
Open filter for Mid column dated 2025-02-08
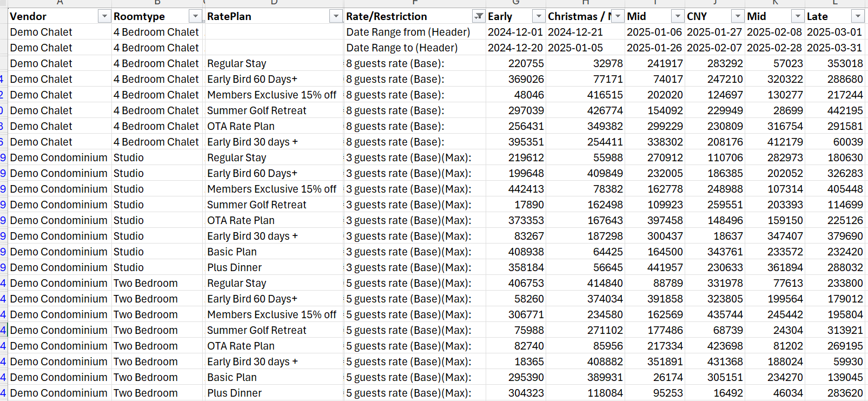click(797, 17)
